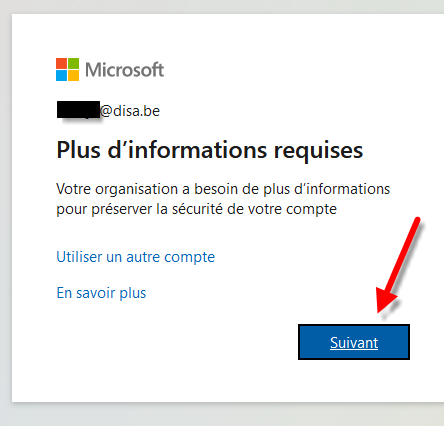
Task: Click the red square in Microsoft logo
Action: tap(61, 63)
